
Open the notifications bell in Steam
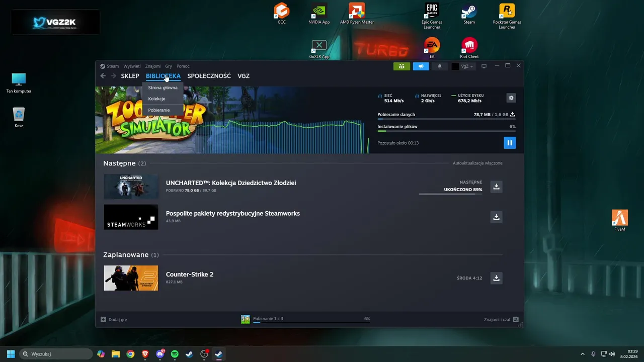(x=440, y=66)
